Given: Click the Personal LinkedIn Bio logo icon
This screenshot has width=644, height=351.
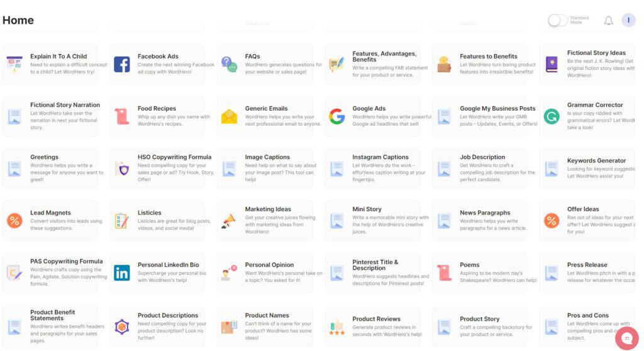Looking at the screenshot, I should [121, 273].
